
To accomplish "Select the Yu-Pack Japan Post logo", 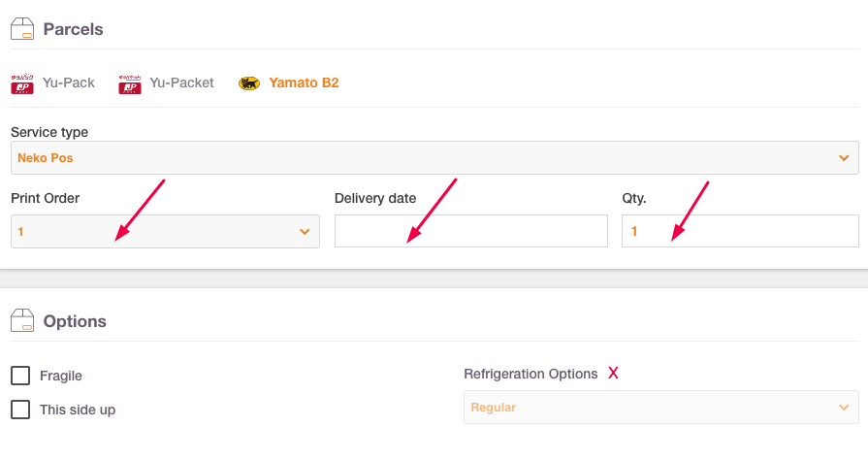I will pos(22,83).
